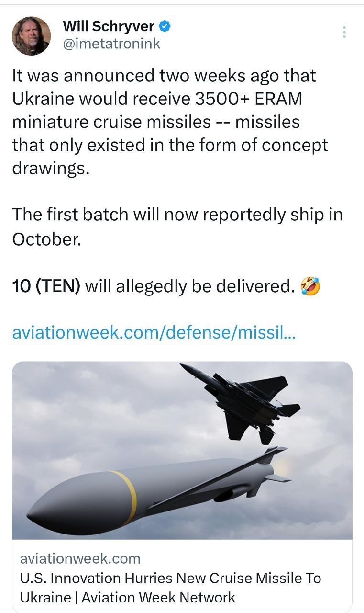Image resolution: width=364 pixels, height=613 pixels.
Task: Open the missile preview card image
Action: [182, 450]
